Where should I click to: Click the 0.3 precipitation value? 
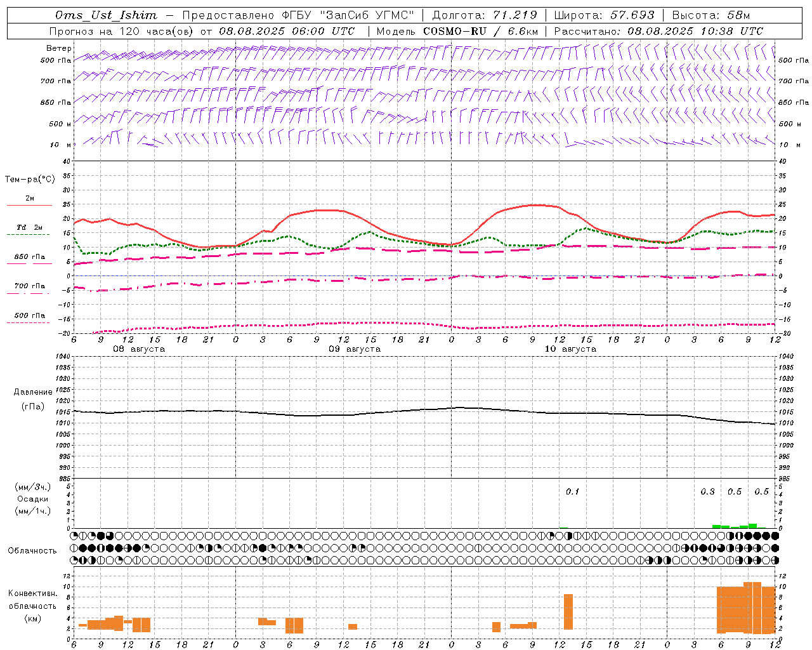[x=707, y=492]
